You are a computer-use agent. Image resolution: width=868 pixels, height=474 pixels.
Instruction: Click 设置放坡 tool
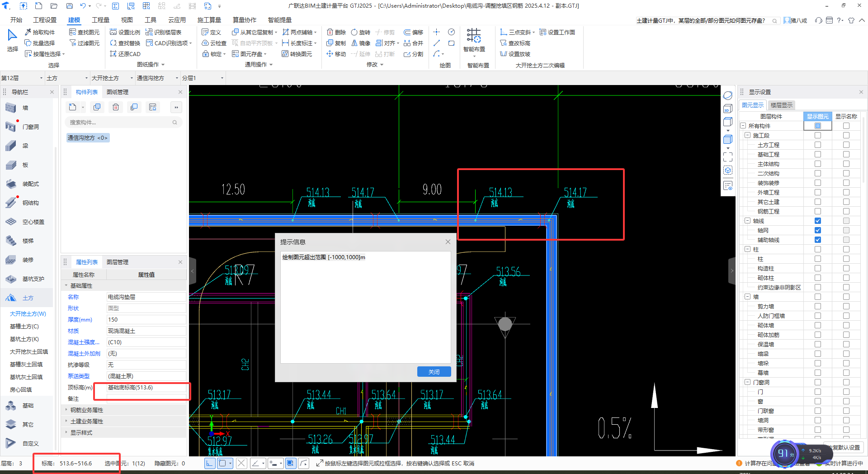[515, 54]
